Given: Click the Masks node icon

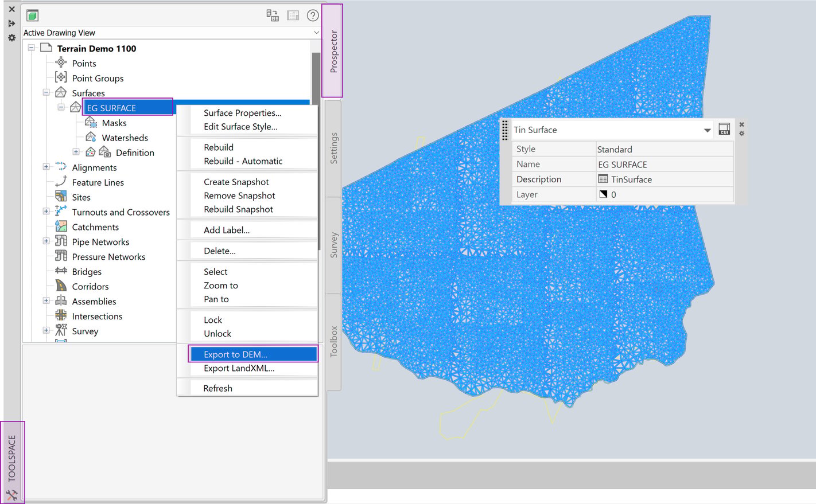Looking at the screenshot, I should tap(91, 122).
